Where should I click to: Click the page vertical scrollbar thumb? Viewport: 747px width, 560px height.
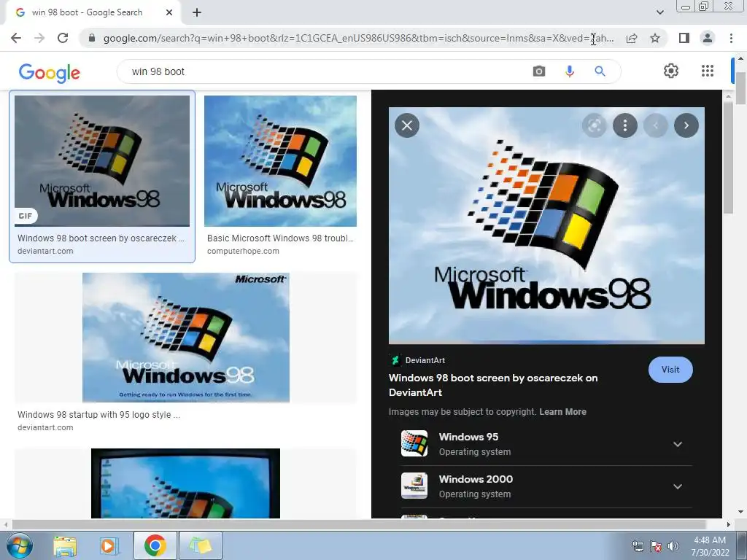pyautogui.click(x=740, y=88)
